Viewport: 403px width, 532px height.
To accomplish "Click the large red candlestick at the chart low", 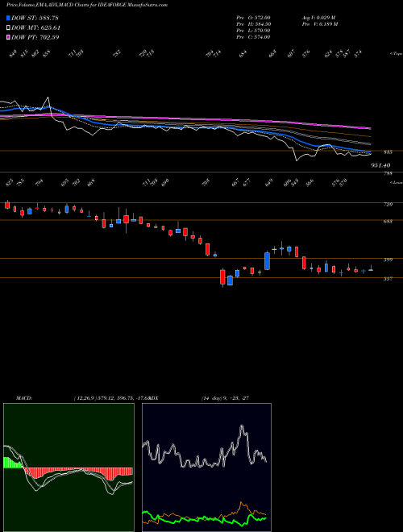I will [x=222, y=276].
